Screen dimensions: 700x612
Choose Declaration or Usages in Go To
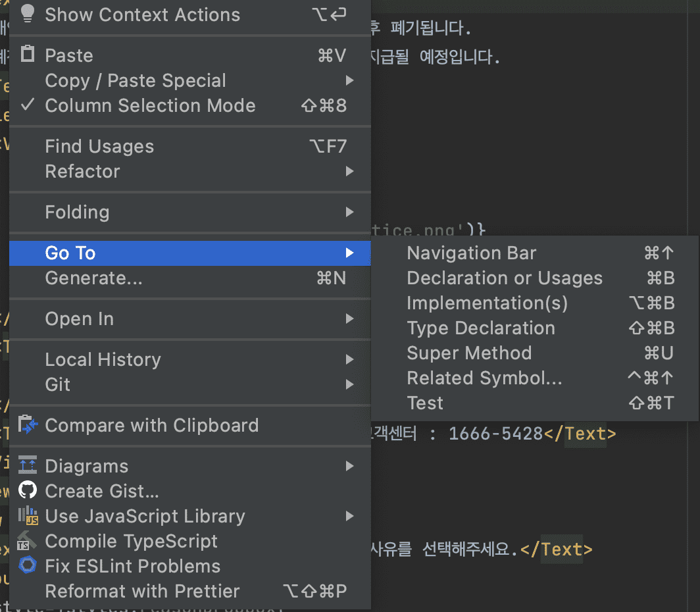(x=505, y=278)
